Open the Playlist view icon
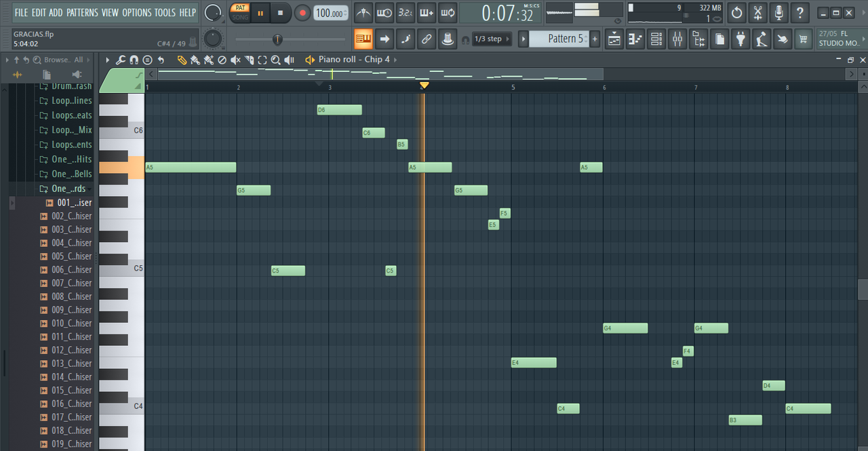 pos(614,39)
